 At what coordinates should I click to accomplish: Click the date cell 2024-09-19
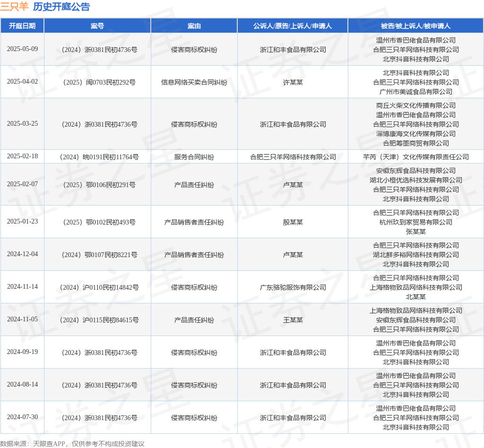click(22, 352)
